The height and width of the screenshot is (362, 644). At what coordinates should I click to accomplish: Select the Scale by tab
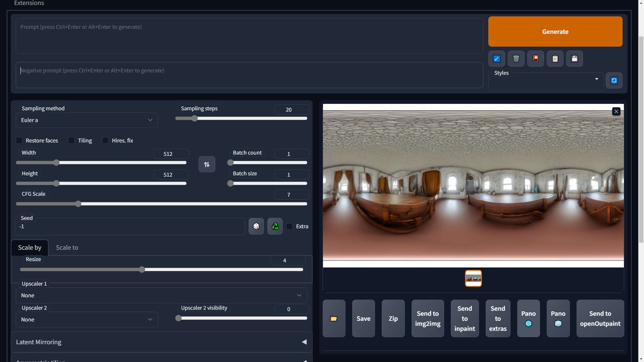pos(30,247)
